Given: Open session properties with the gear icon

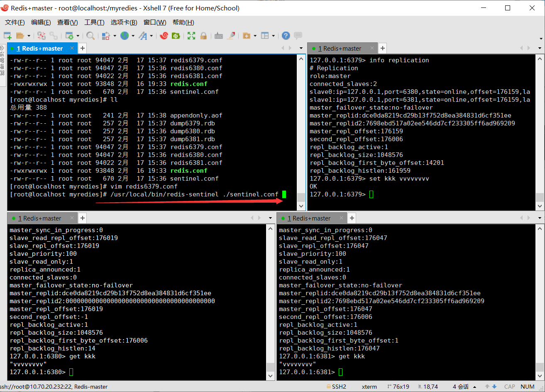Looking at the screenshot, I should click(70, 35).
